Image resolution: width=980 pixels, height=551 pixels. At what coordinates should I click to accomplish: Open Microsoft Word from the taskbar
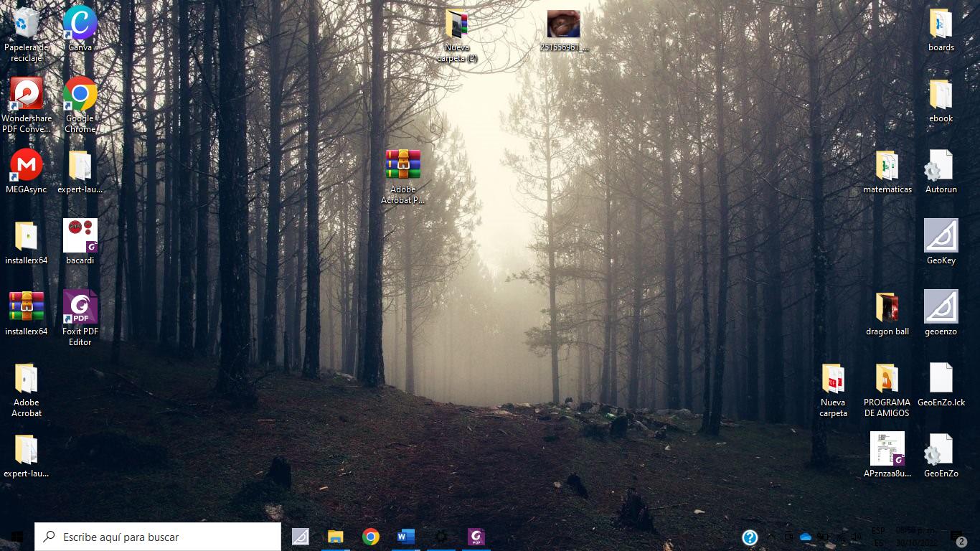405,537
